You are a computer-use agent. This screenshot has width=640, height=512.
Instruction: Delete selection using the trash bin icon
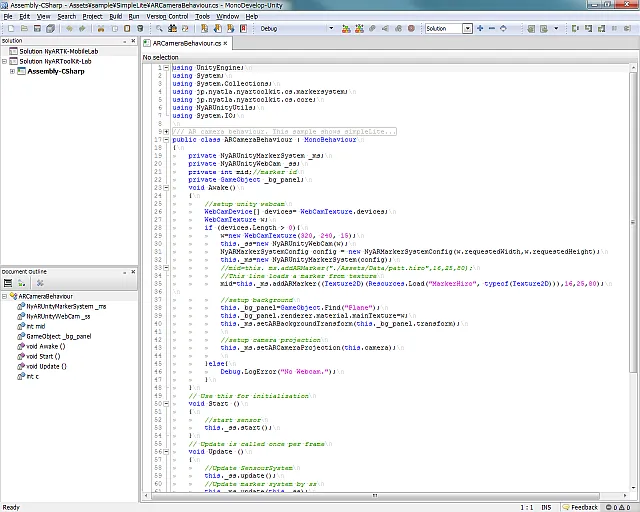point(140,29)
